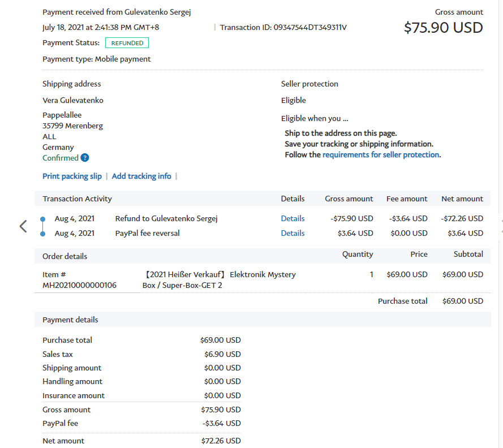The width and height of the screenshot is (503, 448).
Task: Click the large $75.90 USD gross amount
Action: (x=443, y=27)
